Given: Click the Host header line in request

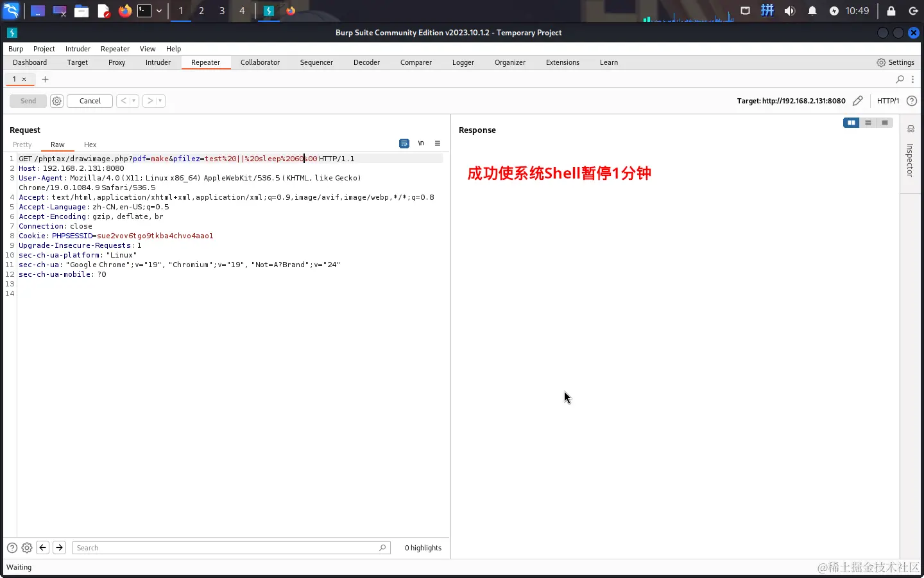Looking at the screenshot, I should pos(71,168).
